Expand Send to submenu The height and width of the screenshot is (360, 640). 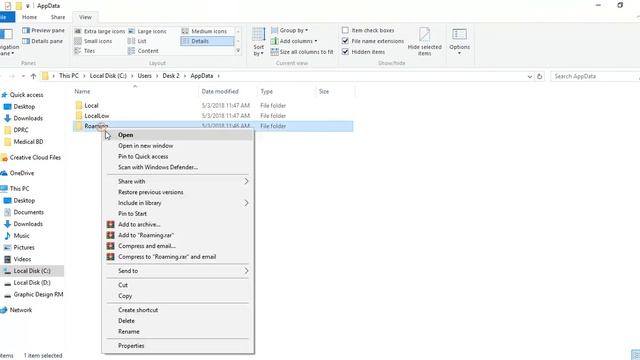178,271
